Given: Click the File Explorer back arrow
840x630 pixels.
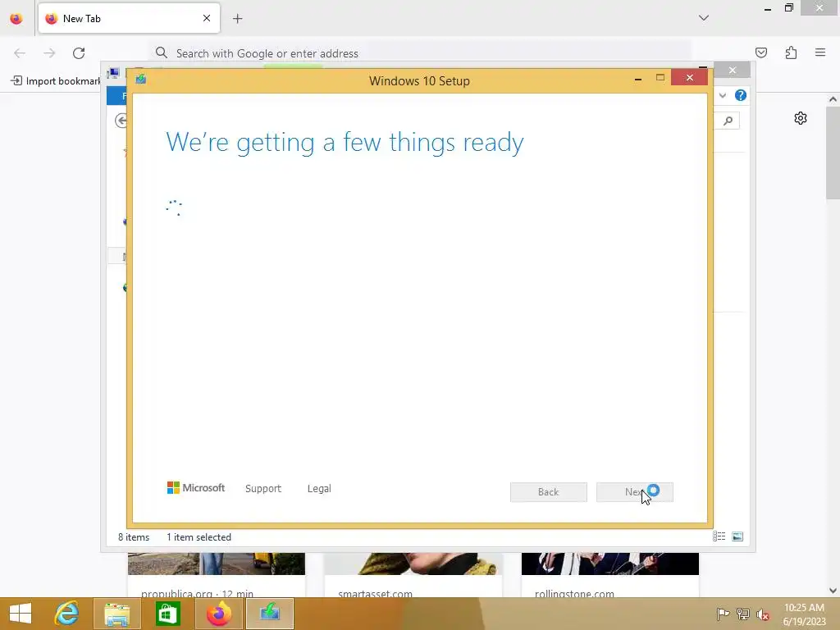Looking at the screenshot, I should click(121, 121).
